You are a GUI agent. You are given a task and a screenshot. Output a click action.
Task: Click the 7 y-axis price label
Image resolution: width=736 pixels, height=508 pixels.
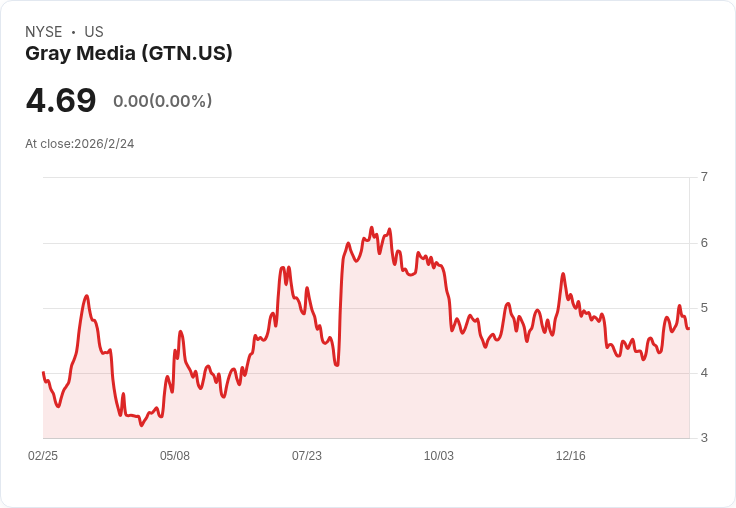click(x=704, y=177)
